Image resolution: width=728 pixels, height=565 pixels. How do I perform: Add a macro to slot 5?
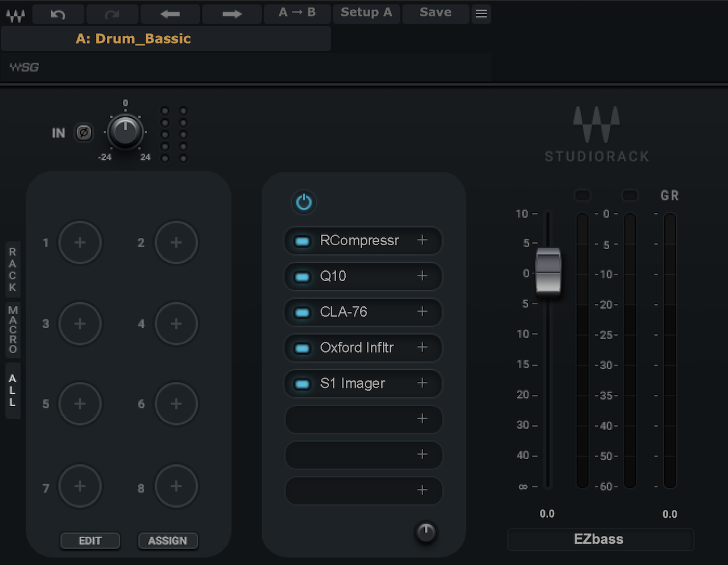pos(80,403)
